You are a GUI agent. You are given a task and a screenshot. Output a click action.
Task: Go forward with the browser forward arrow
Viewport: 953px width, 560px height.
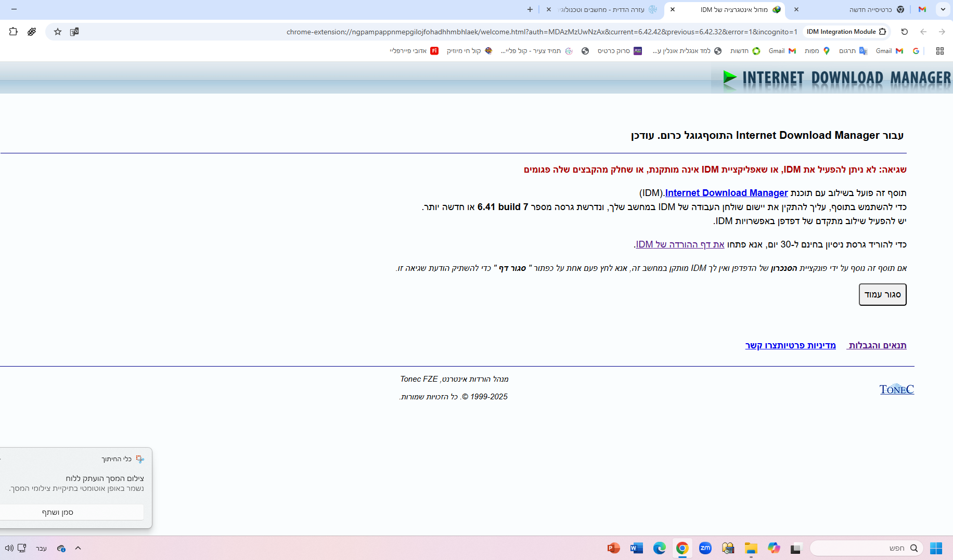(942, 32)
